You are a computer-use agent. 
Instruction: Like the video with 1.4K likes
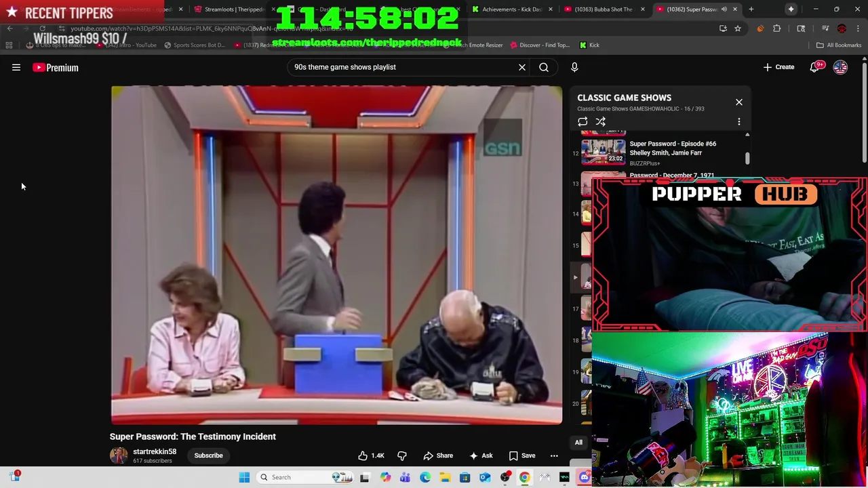[371, 455]
